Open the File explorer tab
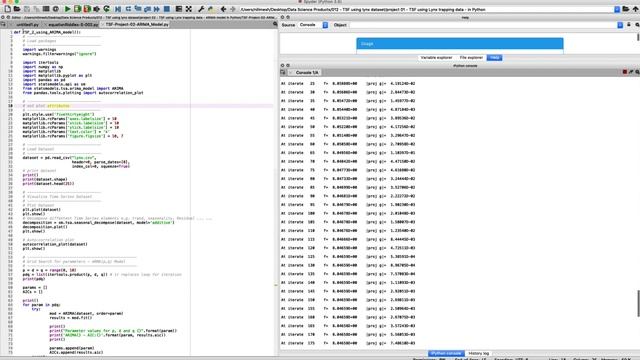This screenshot has height=360, width=640. pyautogui.click(x=471, y=58)
